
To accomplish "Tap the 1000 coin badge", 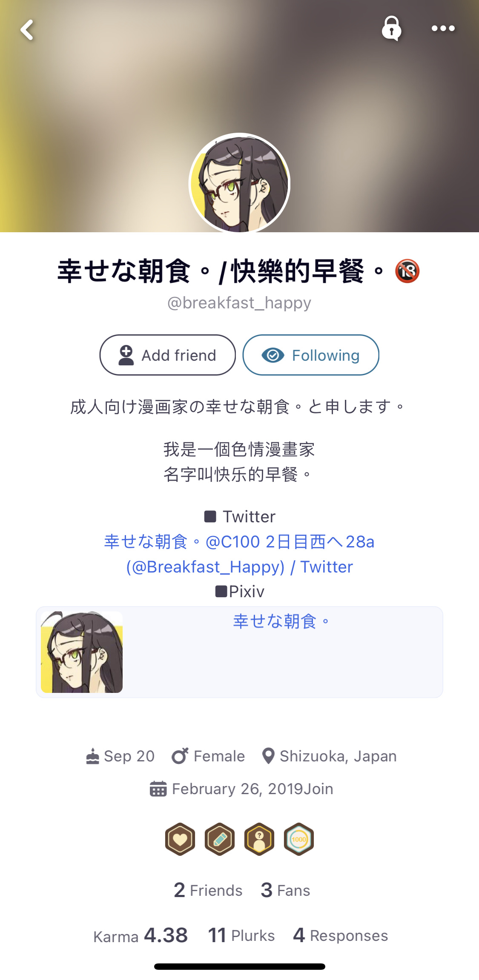I will click(299, 839).
